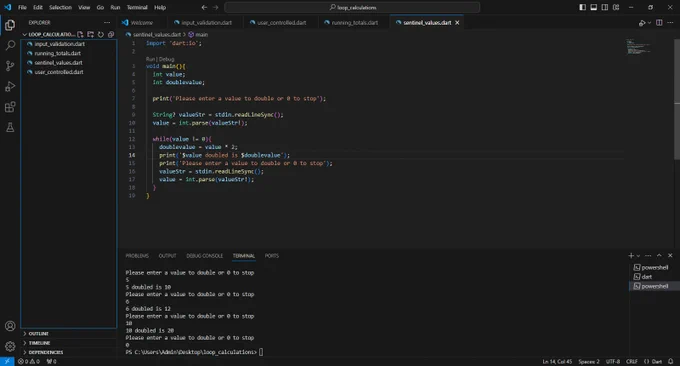Go back with the navigation arrow
Viewport: 680px width, 366px height.
click(204, 7)
